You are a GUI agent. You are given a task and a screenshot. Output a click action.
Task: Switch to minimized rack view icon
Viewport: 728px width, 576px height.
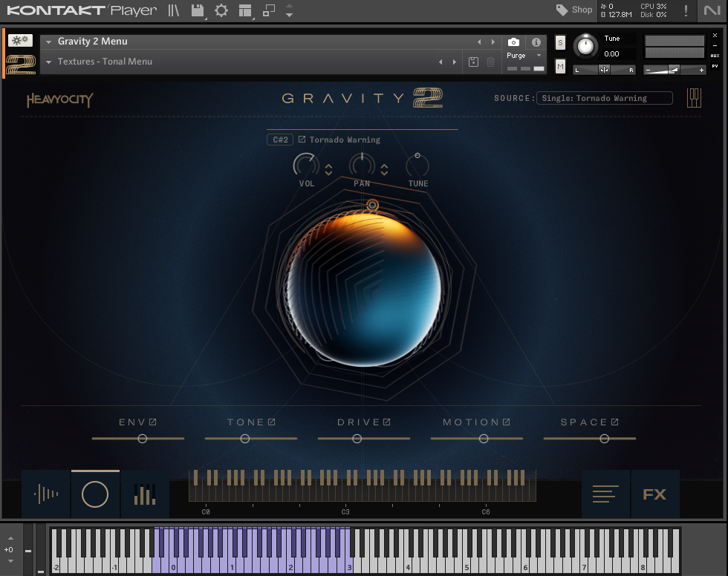269,10
